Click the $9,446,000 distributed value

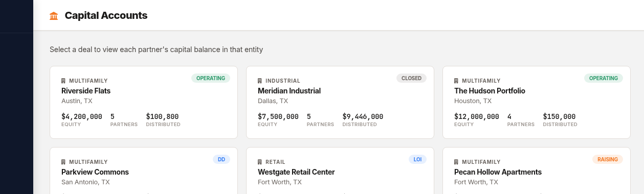click(x=363, y=116)
